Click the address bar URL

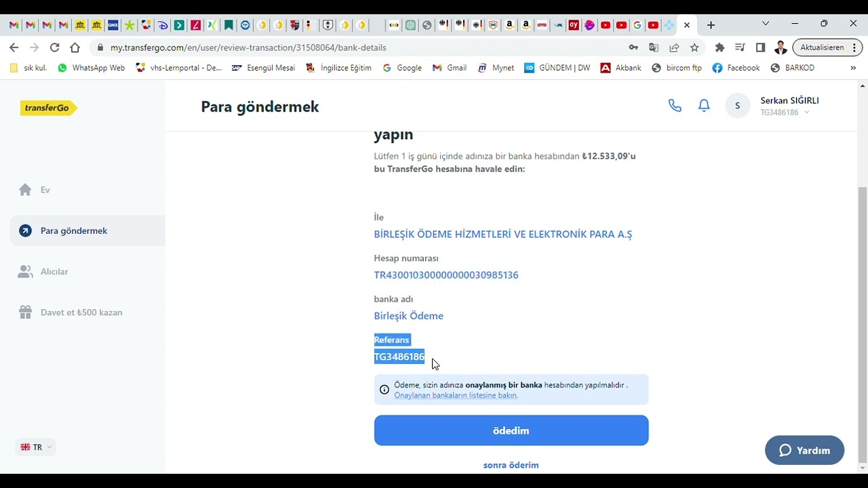point(248,47)
